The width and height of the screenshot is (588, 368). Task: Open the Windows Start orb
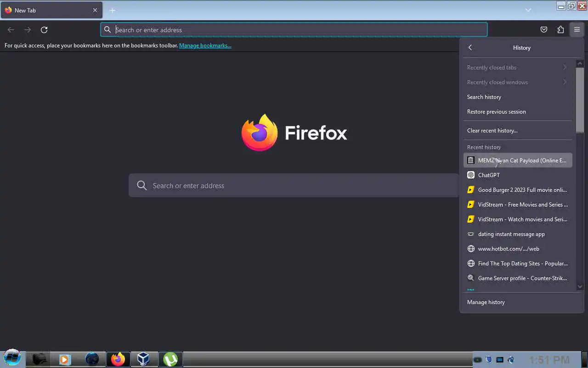(x=12, y=358)
